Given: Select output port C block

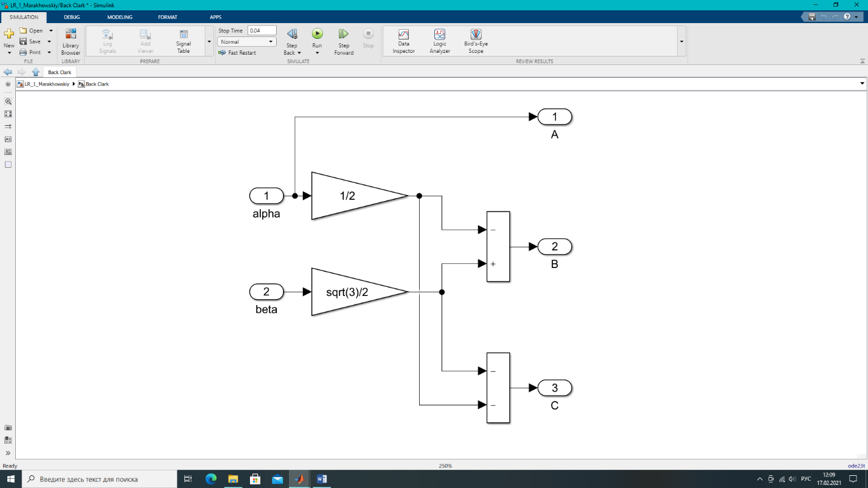Looking at the screenshot, I should click(555, 388).
